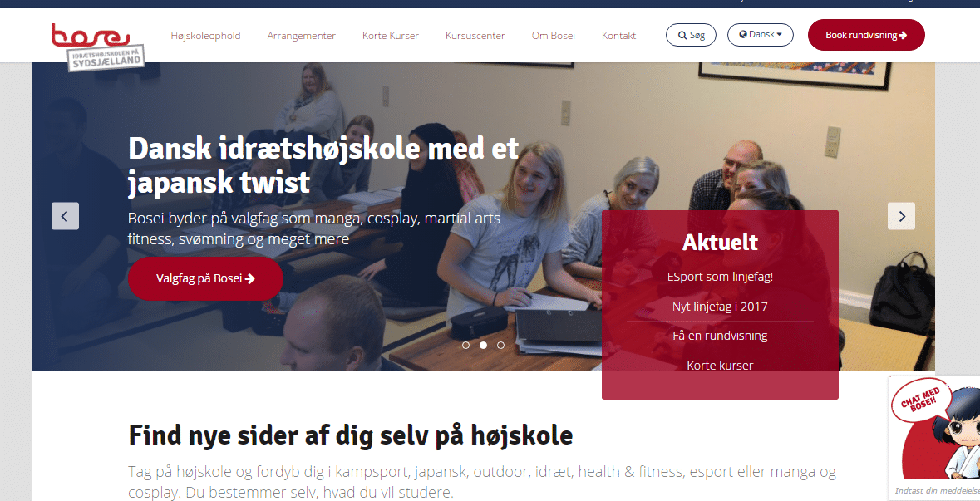Screen dimensions: 980x501
Task: Open the ESport som linjefag! link
Action: coord(720,277)
